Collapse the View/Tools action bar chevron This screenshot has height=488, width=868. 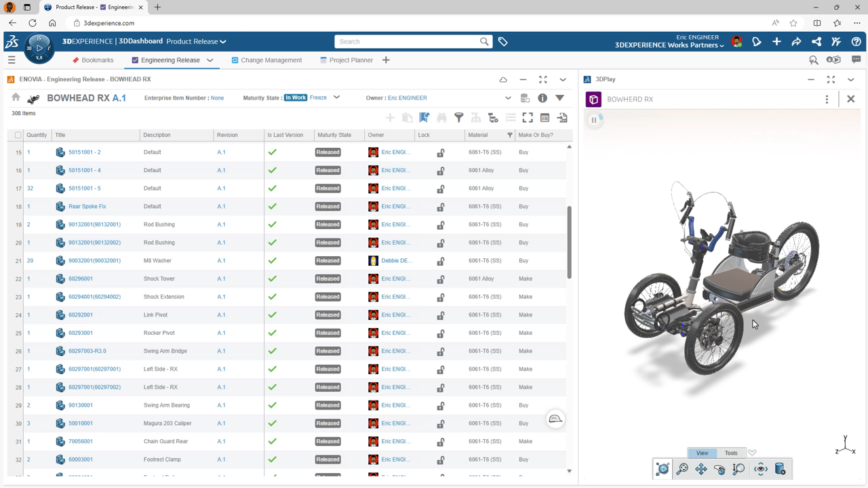[x=752, y=453]
